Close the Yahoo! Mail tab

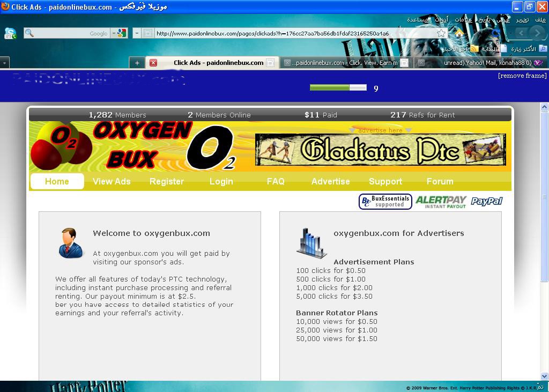421,63
